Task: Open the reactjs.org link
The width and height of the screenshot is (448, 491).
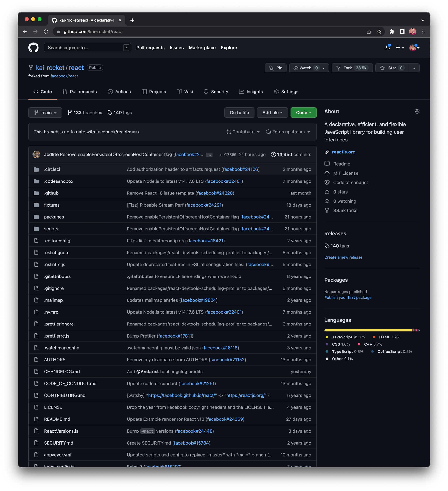Action: (343, 152)
